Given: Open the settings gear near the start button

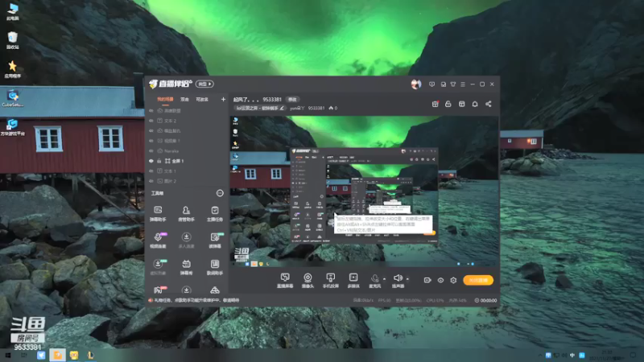Looking at the screenshot, I should [453, 280].
